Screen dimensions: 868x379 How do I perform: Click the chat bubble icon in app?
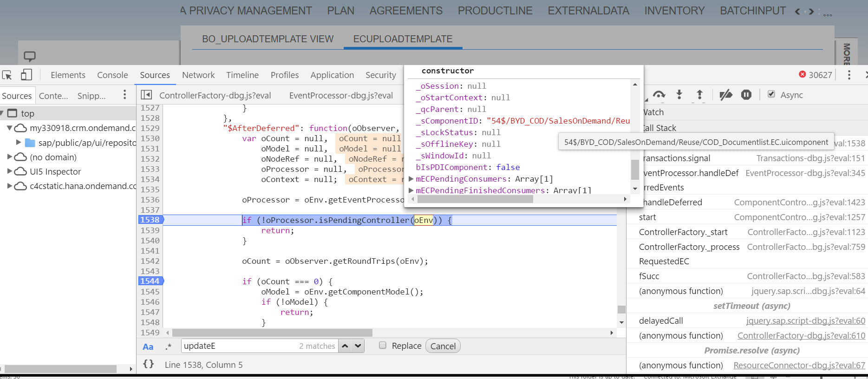(30, 56)
